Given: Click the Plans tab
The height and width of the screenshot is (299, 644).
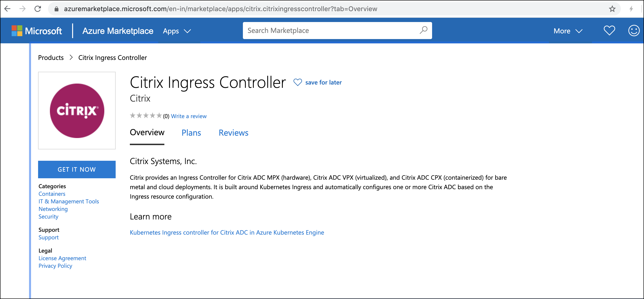Looking at the screenshot, I should coord(191,132).
